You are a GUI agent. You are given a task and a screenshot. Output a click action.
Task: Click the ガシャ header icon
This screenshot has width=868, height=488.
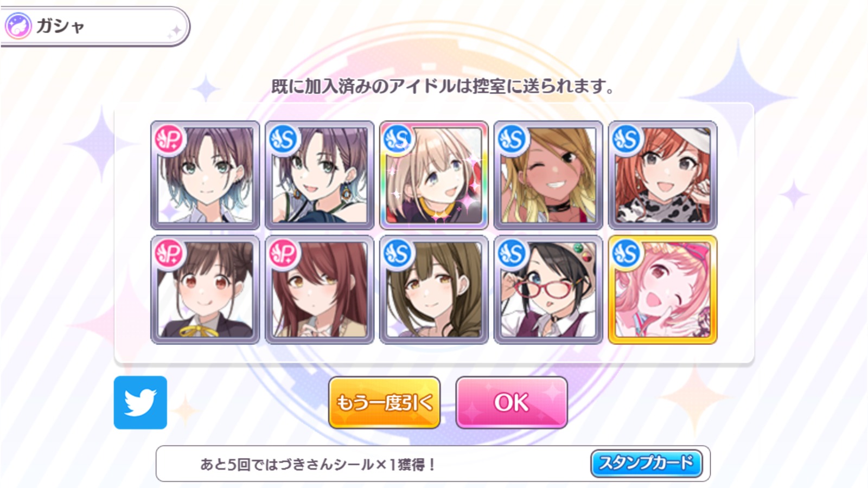click(18, 26)
